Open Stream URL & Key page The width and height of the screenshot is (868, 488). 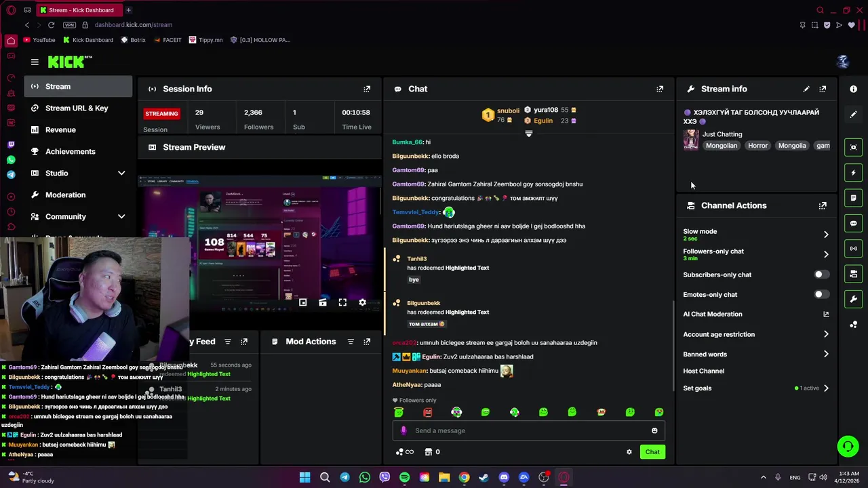click(x=79, y=108)
